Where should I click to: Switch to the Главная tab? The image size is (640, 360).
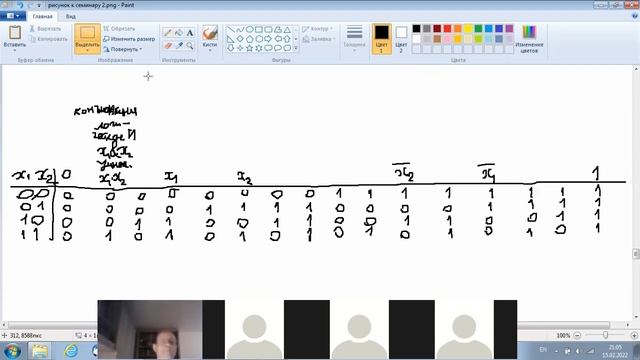(x=42, y=17)
